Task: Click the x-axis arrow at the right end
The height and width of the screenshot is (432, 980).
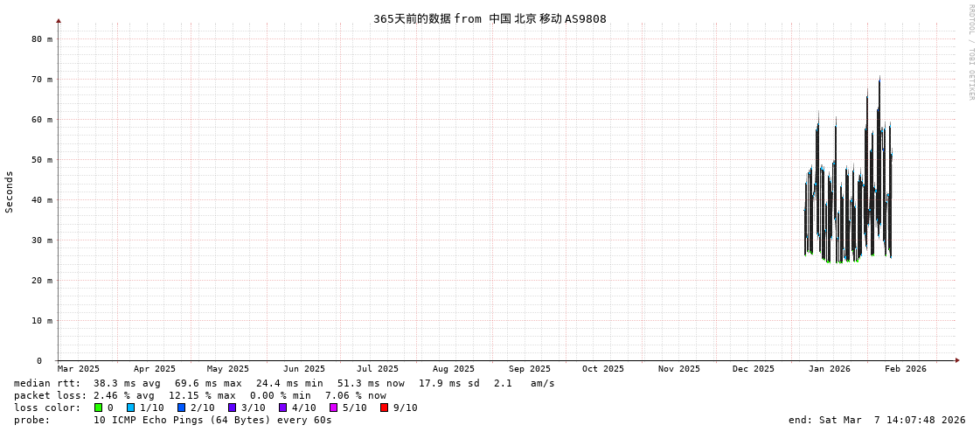Action: pos(957,360)
